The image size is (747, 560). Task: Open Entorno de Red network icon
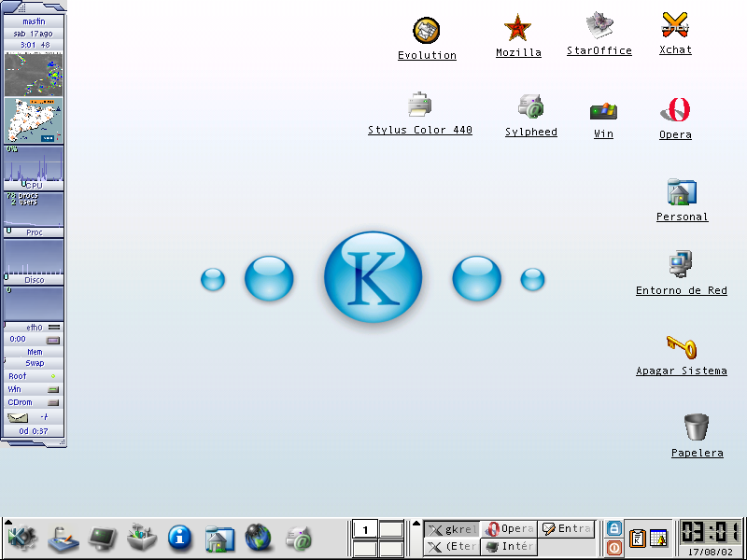[682, 264]
